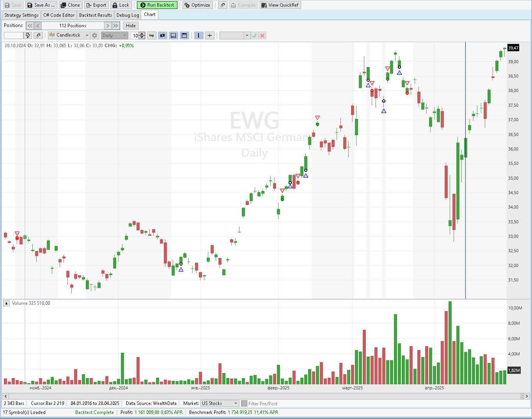Click the 2 343 Bars status text

point(14,403)
